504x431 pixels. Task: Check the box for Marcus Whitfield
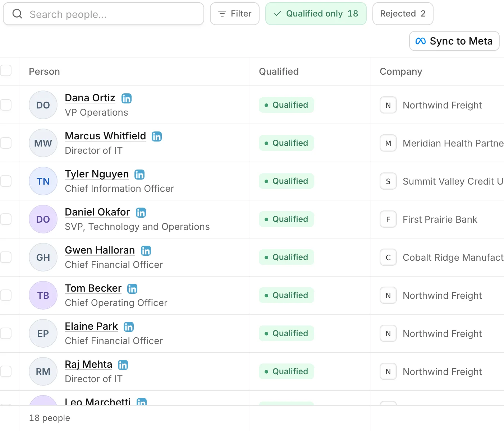5,143
